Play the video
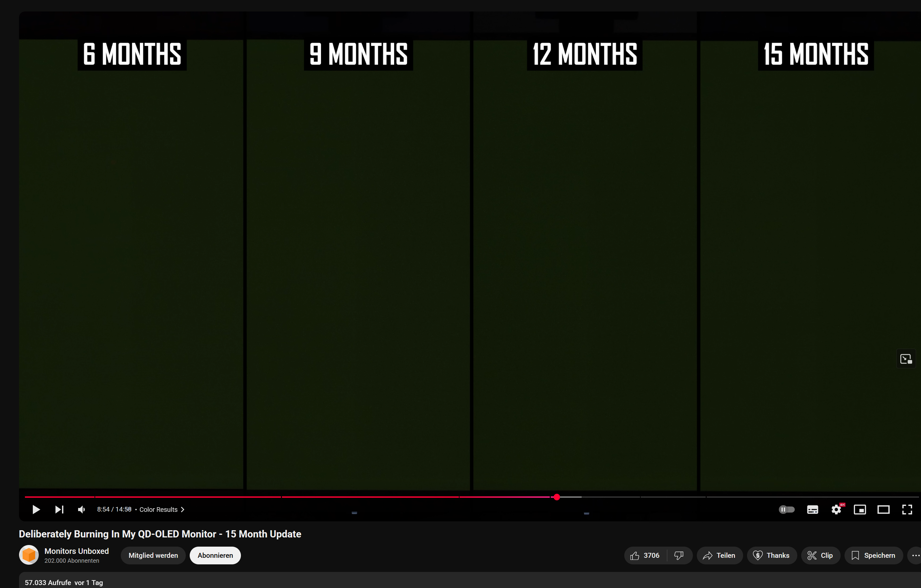Image resolution: width=921 pixels, height=588 pixels. 36,509
